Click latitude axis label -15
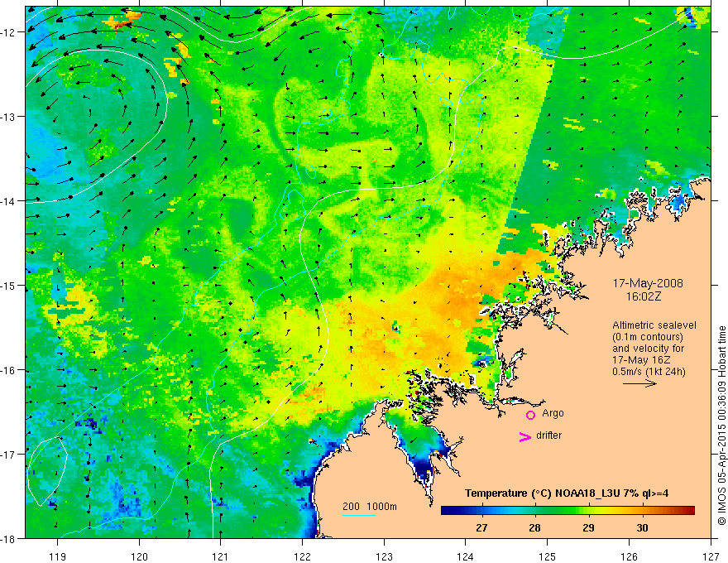This screenshot has width=728, height=563. 12,286
